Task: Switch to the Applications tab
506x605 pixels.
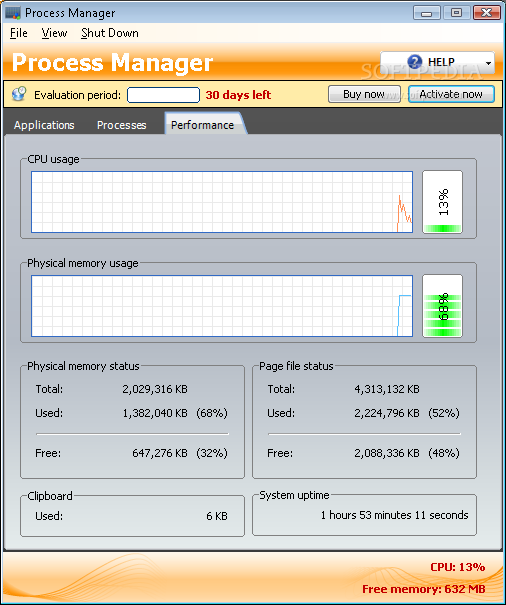Action: click(44, 125)
